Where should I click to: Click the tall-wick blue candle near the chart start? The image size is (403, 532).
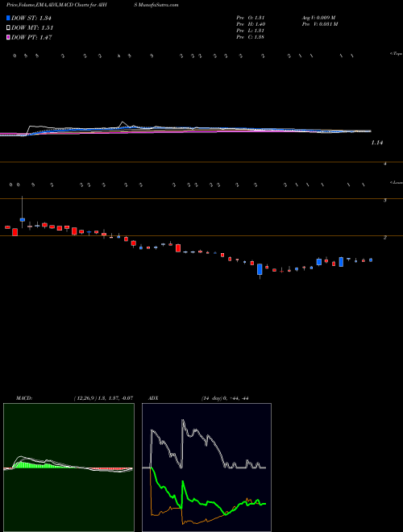coord(23,219)
